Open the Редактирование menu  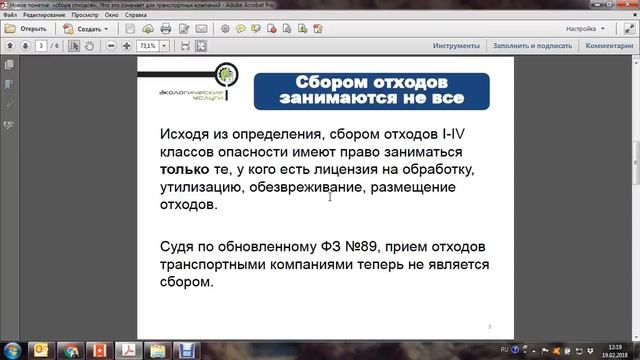tap(44, 15)
